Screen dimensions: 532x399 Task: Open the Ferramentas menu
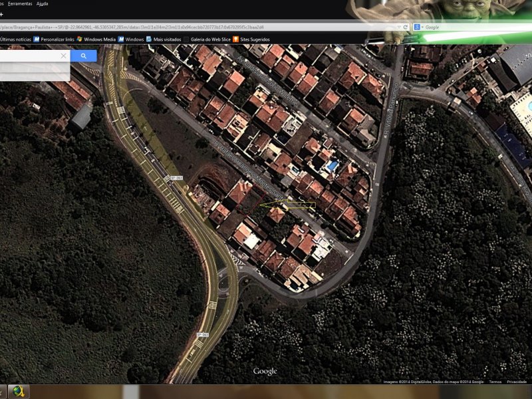pyautogui.click(x=20, y=4)
